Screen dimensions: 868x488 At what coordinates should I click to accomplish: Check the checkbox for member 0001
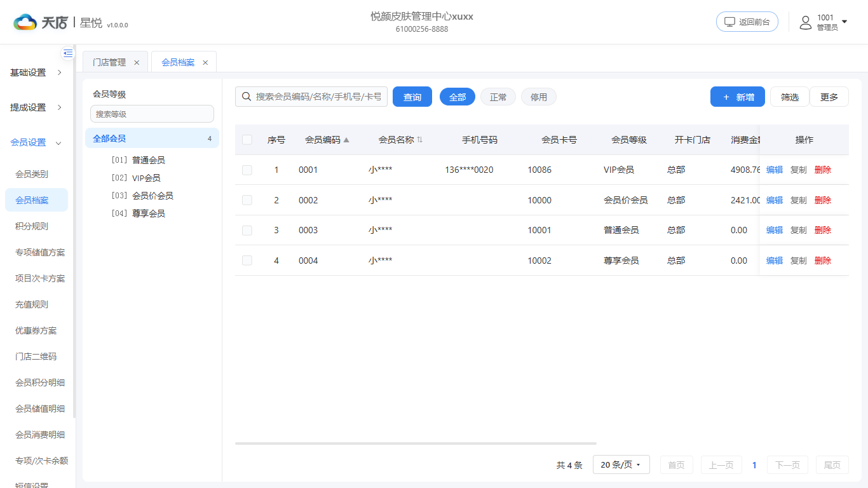tap(247, 170)
